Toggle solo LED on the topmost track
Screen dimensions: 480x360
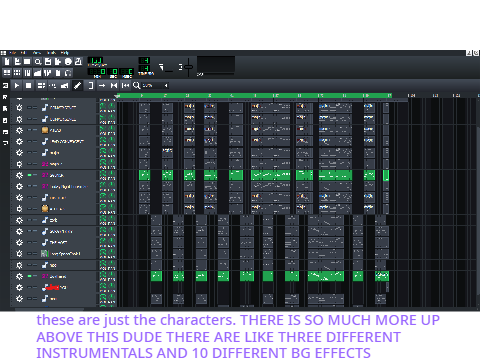35,107
